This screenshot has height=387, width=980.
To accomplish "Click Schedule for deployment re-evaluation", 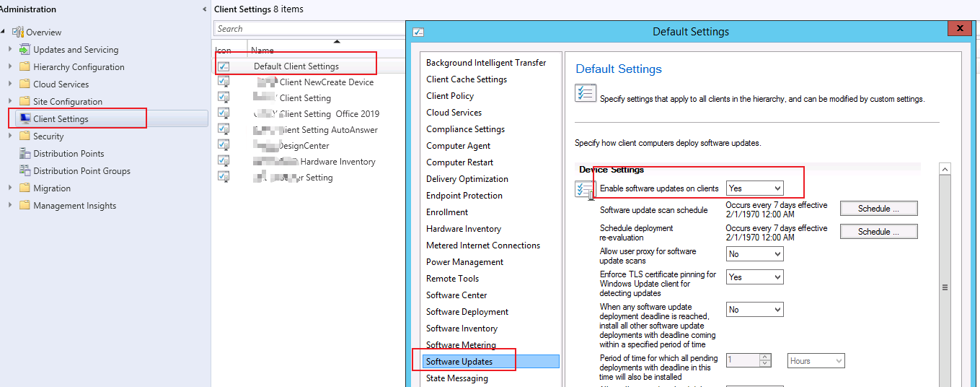I will click(x=878, y=232).
